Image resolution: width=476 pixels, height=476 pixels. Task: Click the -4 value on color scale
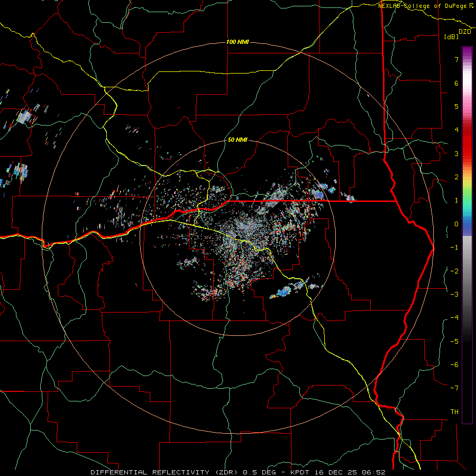(454, 317)
